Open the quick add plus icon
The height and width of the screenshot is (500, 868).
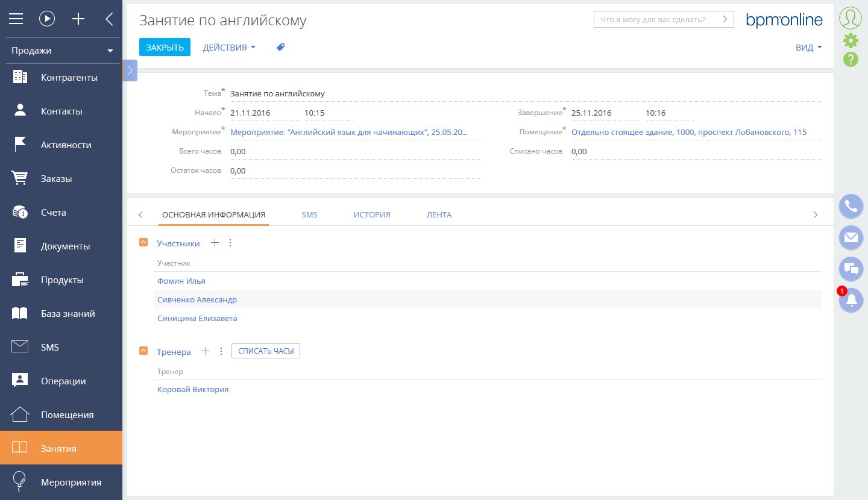(x=78, y=19)
